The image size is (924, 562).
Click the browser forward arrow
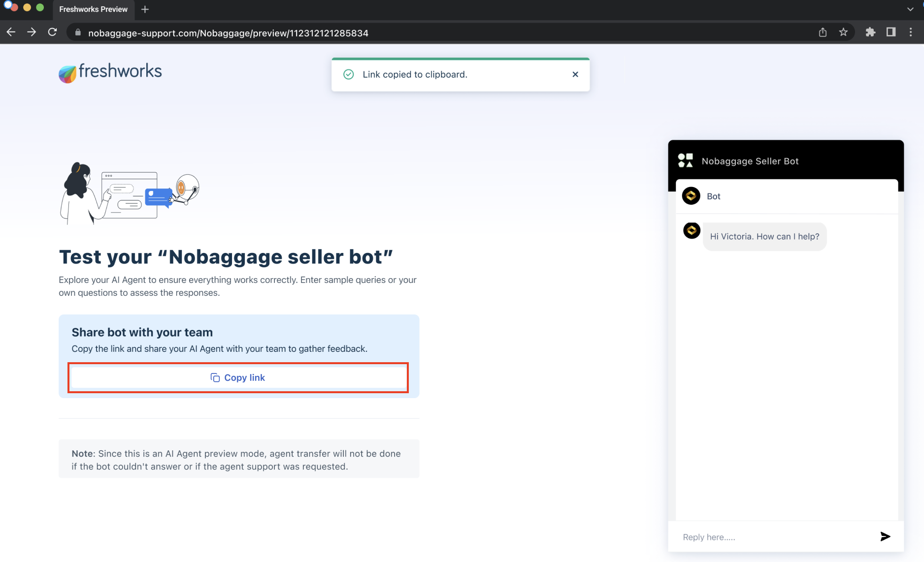32,32
